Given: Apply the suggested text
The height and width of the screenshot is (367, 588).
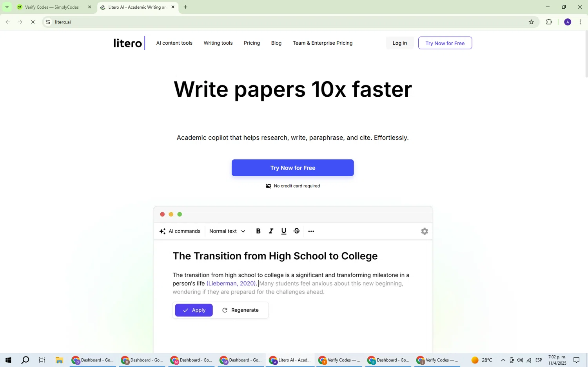Looking at the screenshot, I should (194, 310).
